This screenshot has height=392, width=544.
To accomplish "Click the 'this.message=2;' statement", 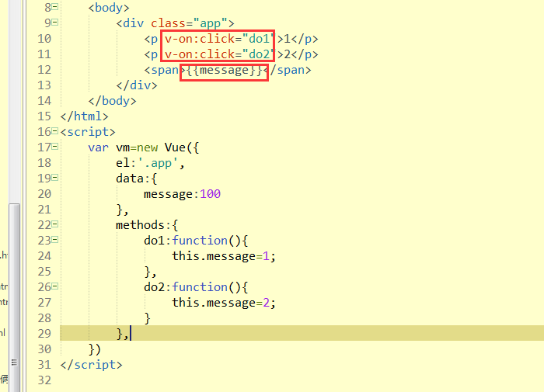I will [224, 303].
